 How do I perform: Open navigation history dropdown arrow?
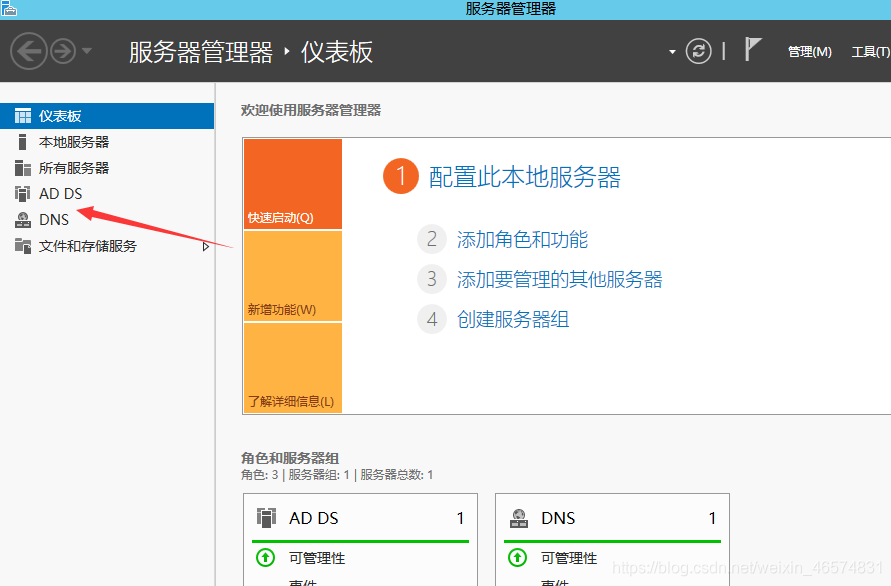pos(87,51)
